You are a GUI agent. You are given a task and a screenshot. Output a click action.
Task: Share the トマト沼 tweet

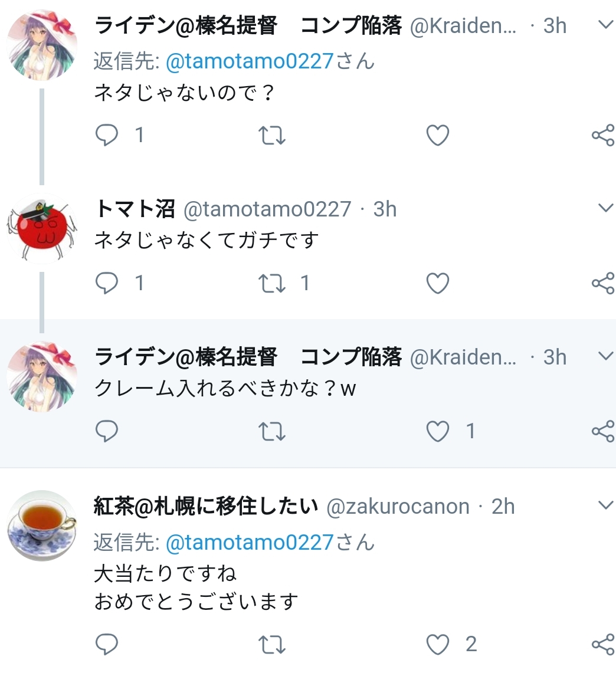[603, 283]
